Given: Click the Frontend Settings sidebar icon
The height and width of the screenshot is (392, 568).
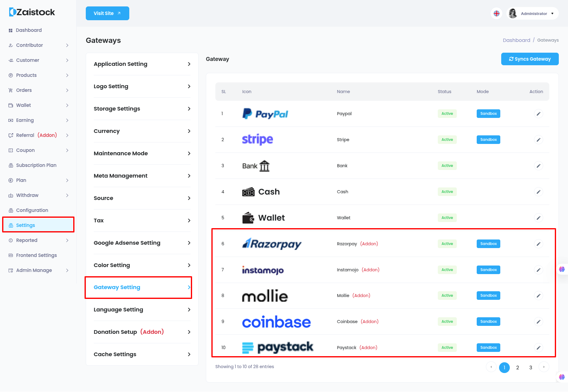Looking at the screenshot, I should click(11, 255).
